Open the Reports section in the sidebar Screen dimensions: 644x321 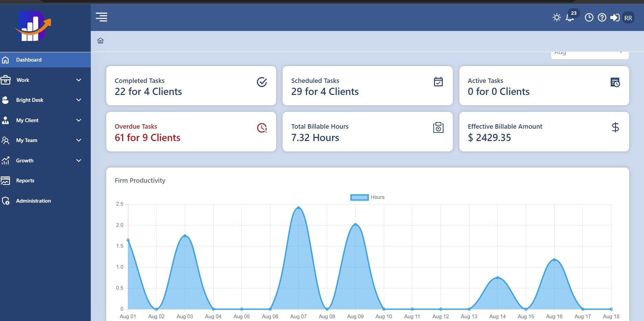point(25,180)
